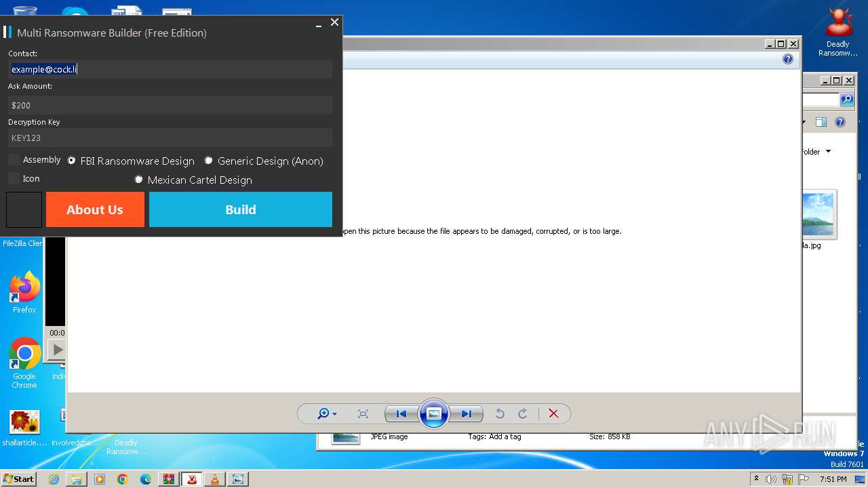Maximize the Photo Viewer window
Viewport: 868px width, 488px height.
pyautogui.click(x=781, y=43)
